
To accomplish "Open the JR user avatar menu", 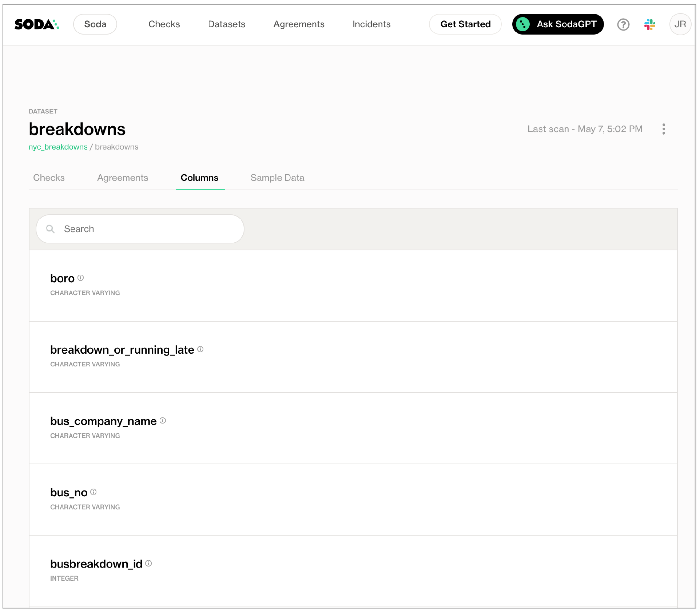I will click(x=680, y=24).
